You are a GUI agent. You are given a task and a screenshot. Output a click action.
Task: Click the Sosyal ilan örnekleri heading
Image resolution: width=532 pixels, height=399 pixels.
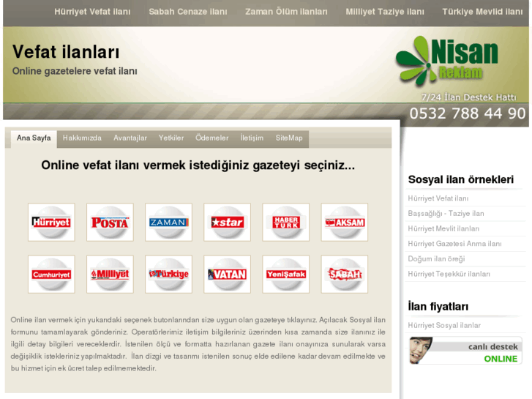tap(461, 179)
